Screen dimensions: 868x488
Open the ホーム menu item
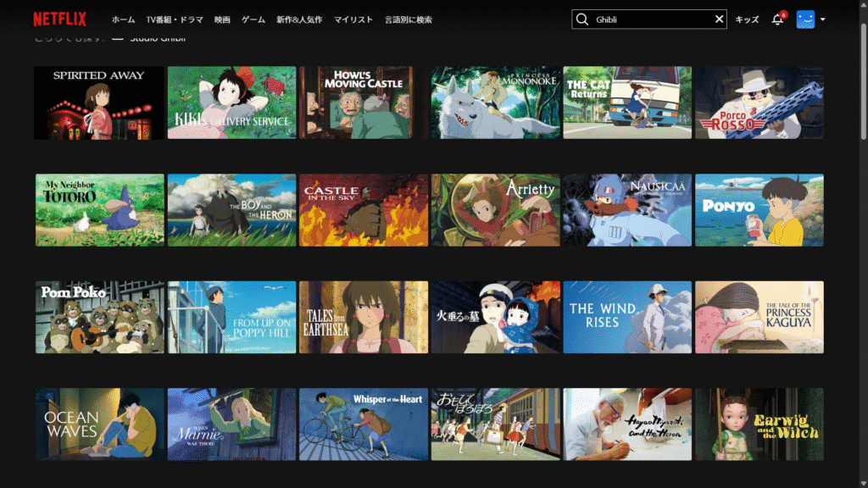pyautogui.click(x=123, y=19)
